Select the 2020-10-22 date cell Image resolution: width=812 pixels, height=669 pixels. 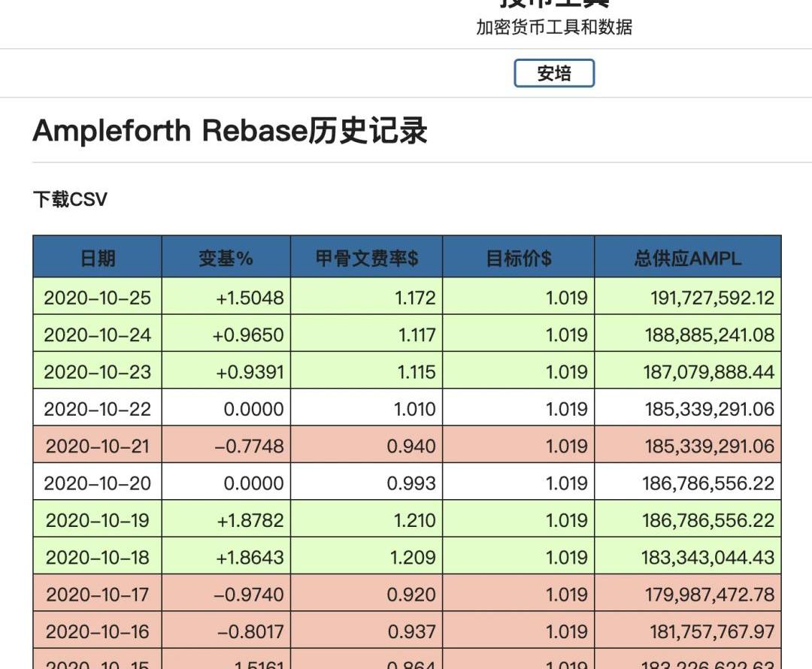[98, 409]
